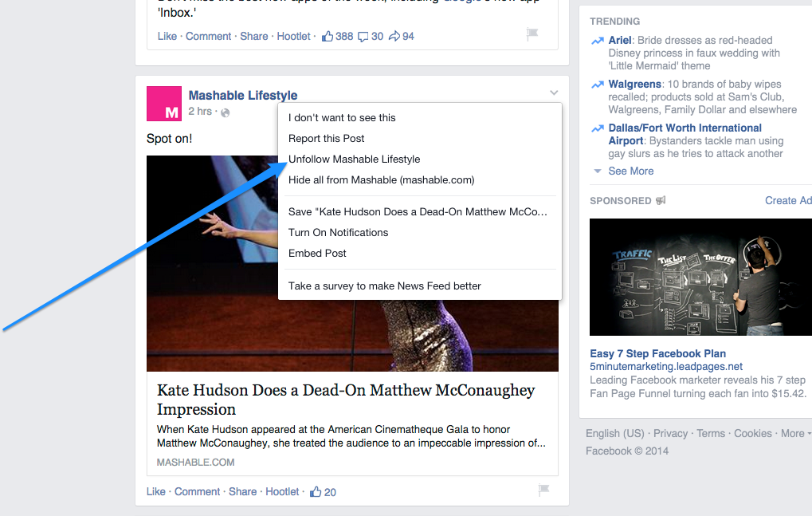This screenshot has width=812, height=516.
Task: Click the article summary starting "When Kate Hudson appeared"
Action: pos(351,436)
